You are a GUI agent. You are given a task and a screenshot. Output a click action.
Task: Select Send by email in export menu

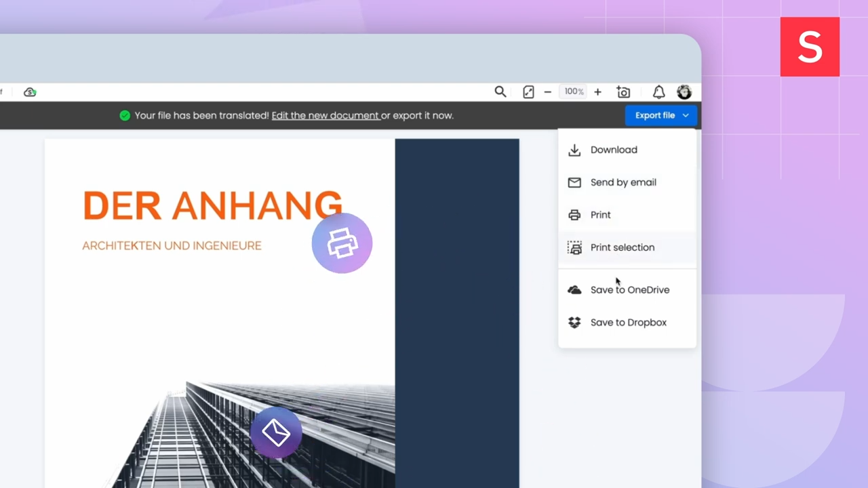point(627,182)
